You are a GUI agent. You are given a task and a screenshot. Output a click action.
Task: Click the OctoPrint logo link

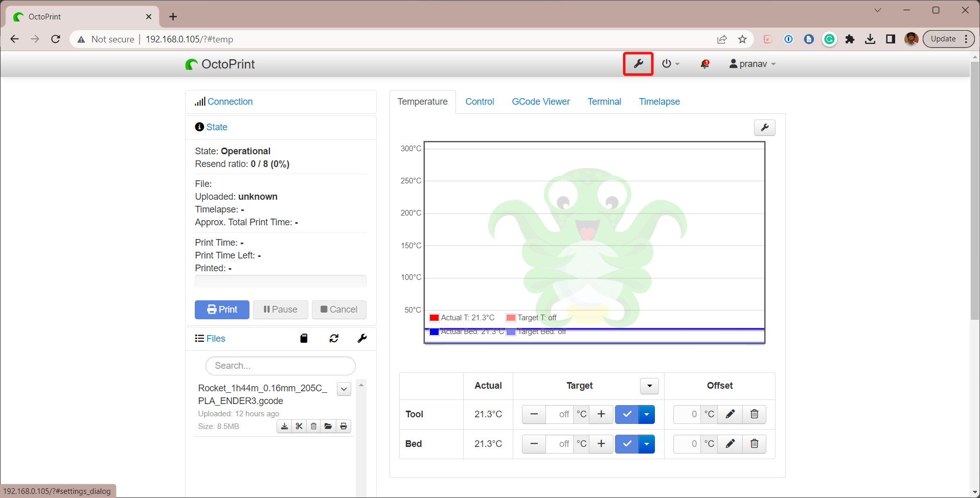point(220,64)
